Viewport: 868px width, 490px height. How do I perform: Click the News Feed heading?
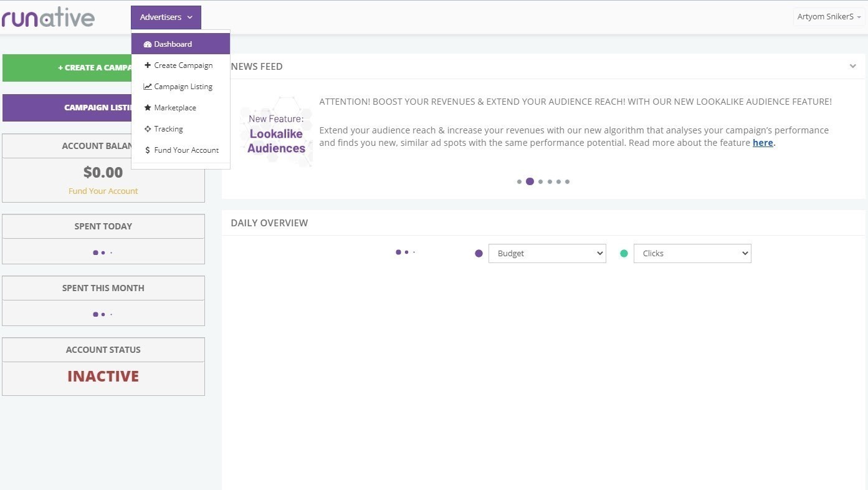point(257,67)
